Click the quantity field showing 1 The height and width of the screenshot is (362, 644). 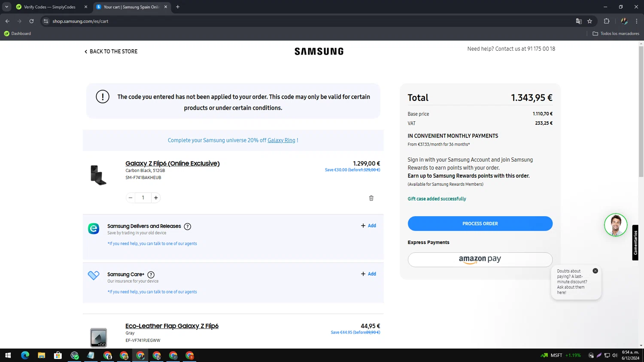(143, 198)
